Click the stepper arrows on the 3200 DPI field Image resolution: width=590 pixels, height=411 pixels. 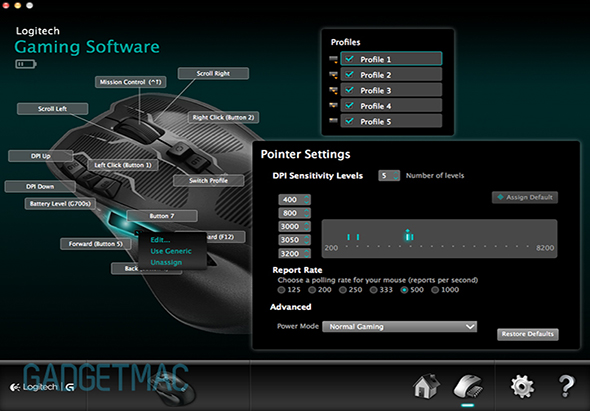pyautogui.click(x=307, y=253)
